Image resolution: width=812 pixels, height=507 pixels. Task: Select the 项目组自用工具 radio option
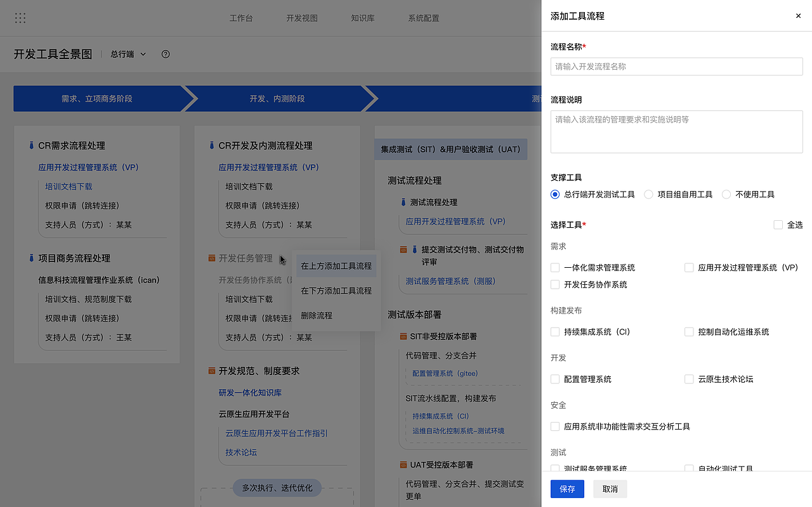coord(648,194)
